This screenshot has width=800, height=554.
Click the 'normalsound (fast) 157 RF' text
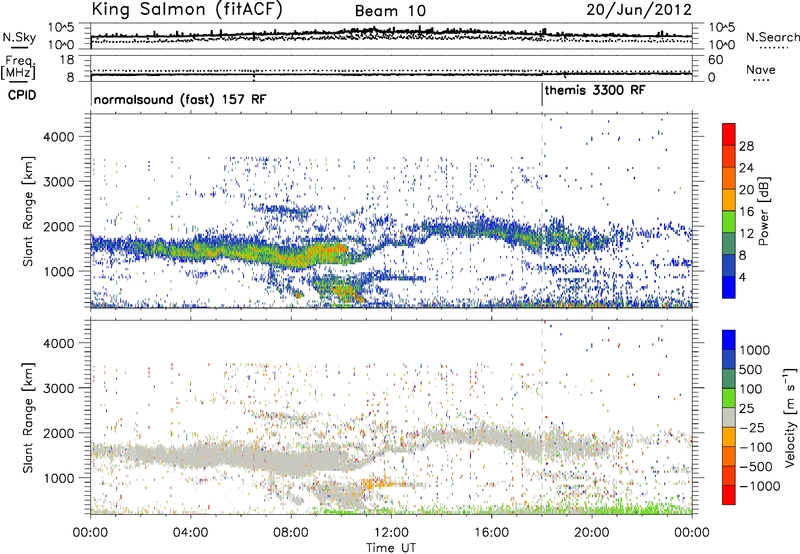click(180, 99)
